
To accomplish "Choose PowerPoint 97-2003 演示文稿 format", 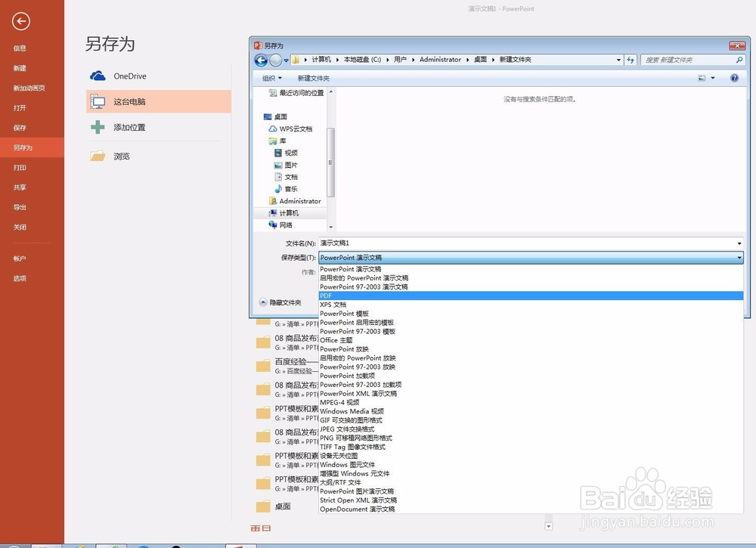I will click(x=531, y=286).
